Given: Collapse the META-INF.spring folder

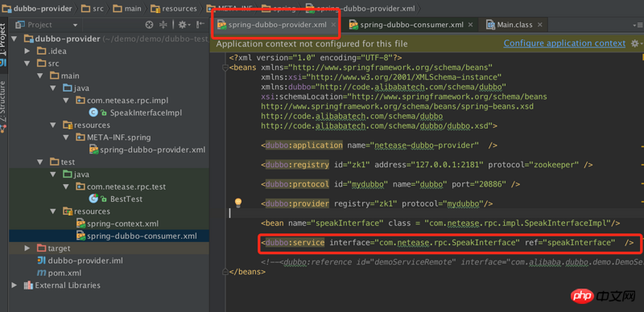Looking at the screenshot, I should [x=66, y=138].
